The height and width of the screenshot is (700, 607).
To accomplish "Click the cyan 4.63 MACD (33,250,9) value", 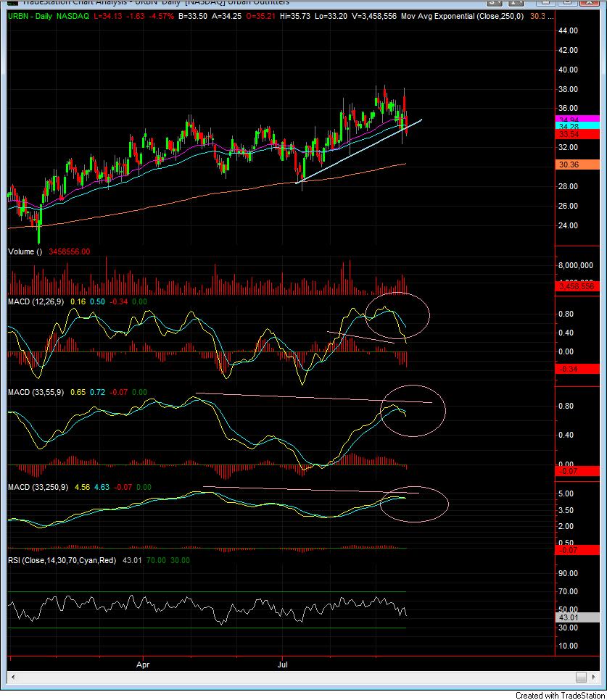I will click(x=102, y=487).
